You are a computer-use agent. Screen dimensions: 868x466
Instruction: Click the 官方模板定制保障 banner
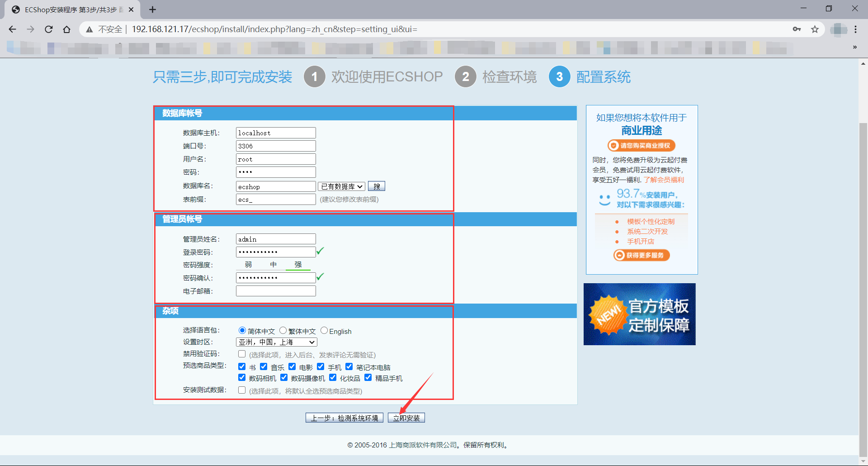click(639, 314)
